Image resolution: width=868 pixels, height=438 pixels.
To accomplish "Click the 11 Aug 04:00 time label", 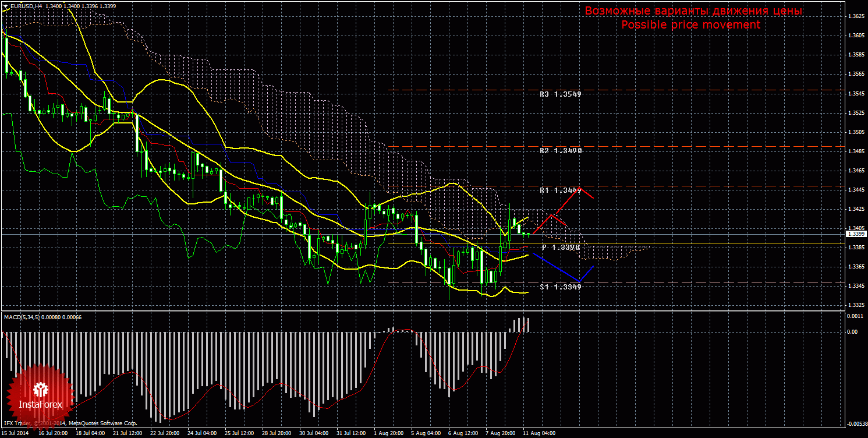I will [539, 433].
